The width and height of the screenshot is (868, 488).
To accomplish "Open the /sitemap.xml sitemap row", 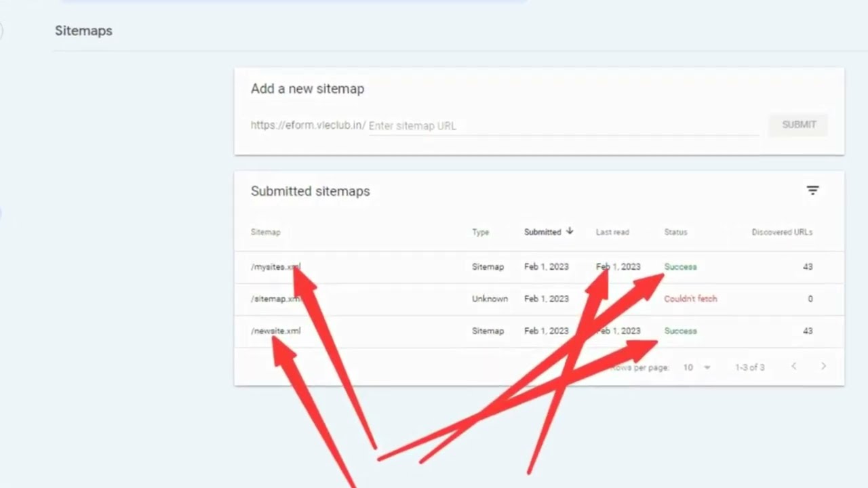I will tap(539, 299).
